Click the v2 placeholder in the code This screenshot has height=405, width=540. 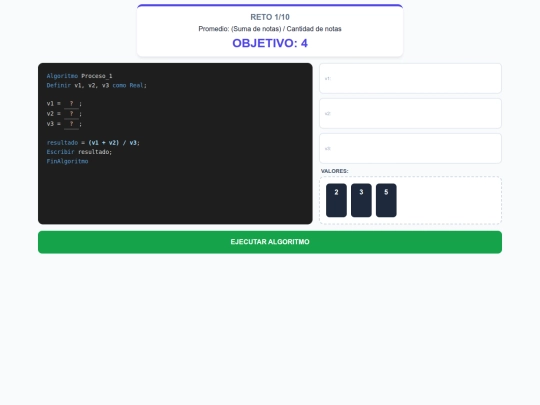[71, 114]
